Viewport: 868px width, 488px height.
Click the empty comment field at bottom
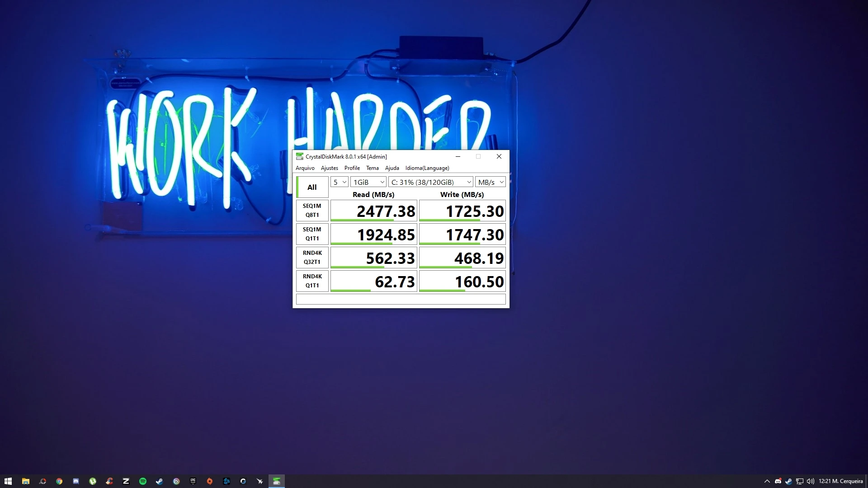pos(401,299)
